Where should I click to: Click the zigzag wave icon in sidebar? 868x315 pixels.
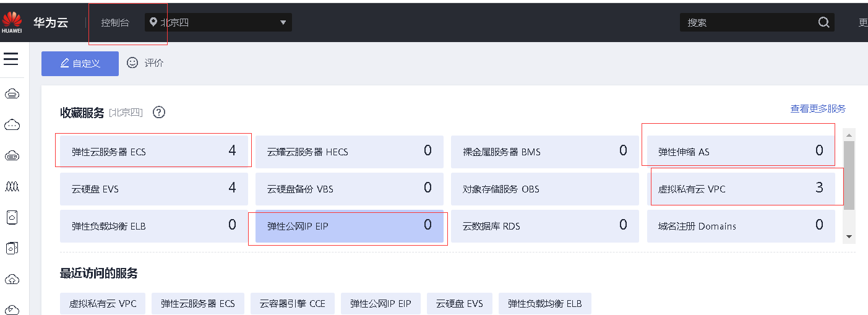click(x=12, y=186)
